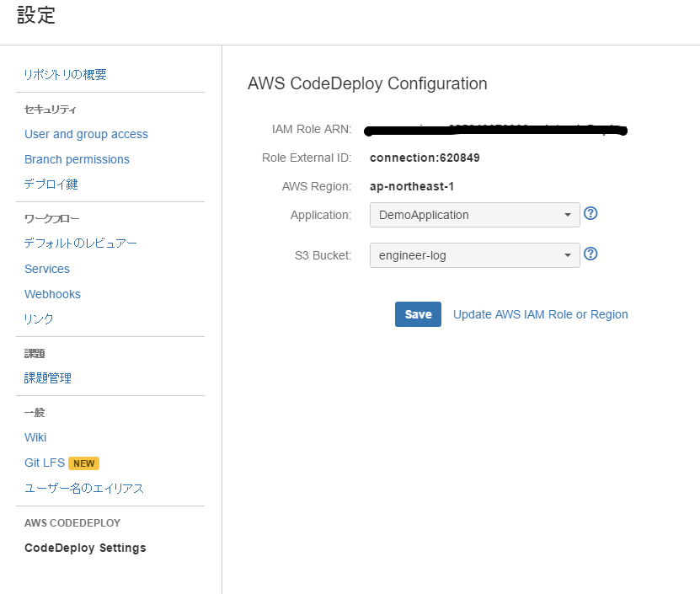
Task: Open Update AWS IAM Role or Region link
Action: [x=540, y=314]
